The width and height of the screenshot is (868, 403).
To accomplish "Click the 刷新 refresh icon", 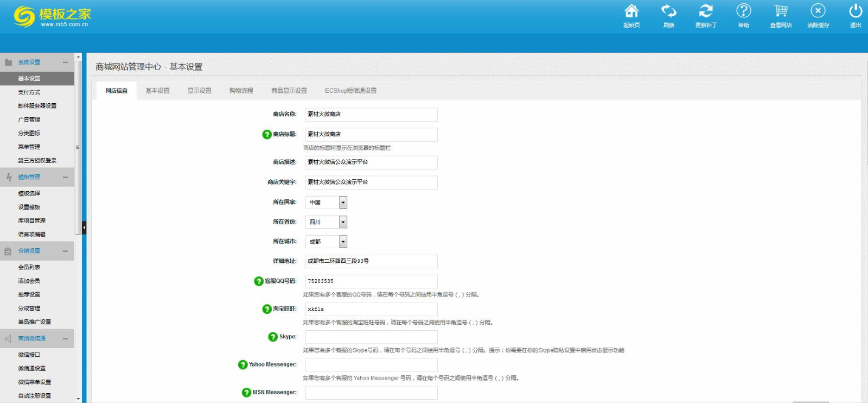I will [669, 11].
